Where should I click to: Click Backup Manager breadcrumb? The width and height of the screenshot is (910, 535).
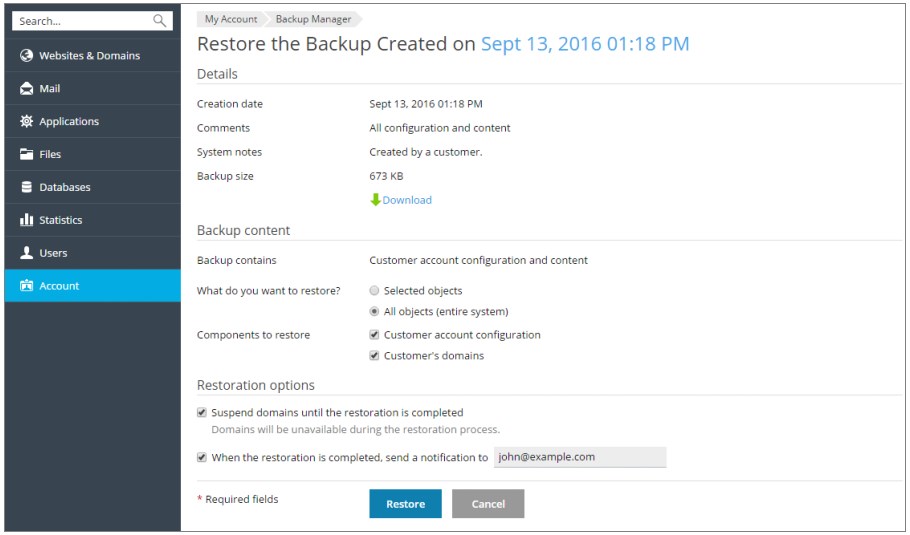point(313,19)
